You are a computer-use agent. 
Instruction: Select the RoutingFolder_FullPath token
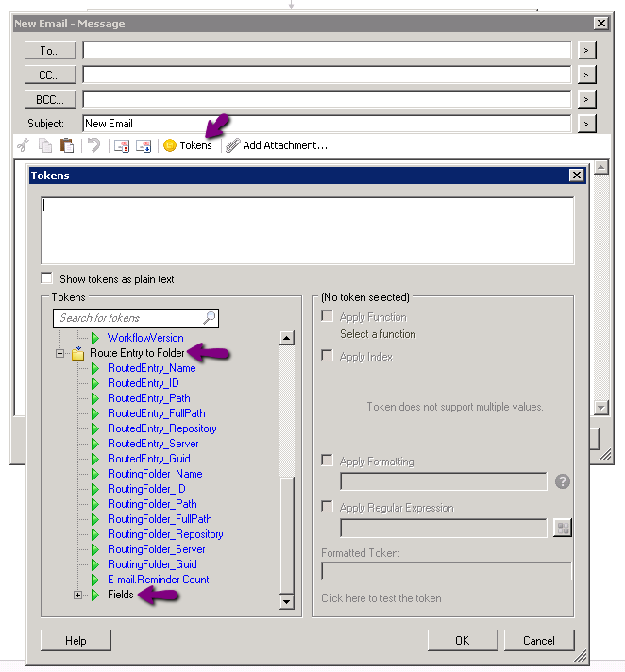tap(160, 519)
